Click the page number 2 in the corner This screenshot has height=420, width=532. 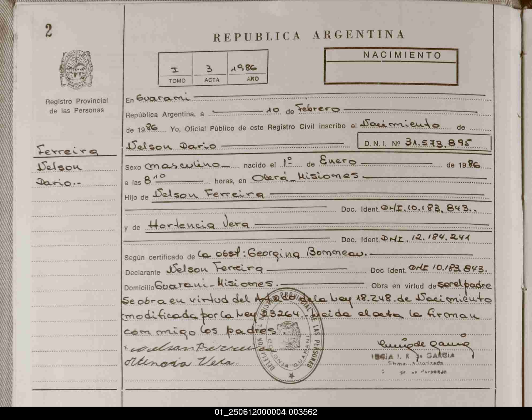point(48,31)
